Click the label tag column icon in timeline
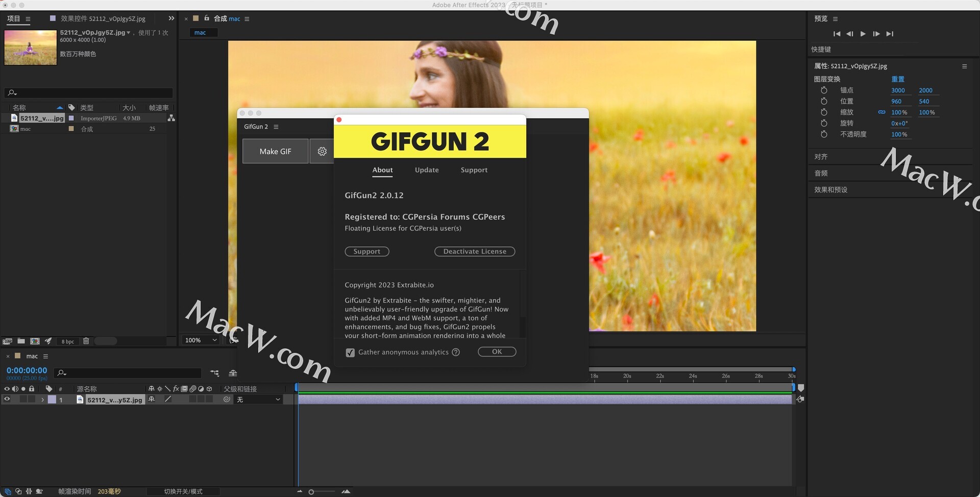The width and height of the screenshot is (980, 497). [49, 389]
